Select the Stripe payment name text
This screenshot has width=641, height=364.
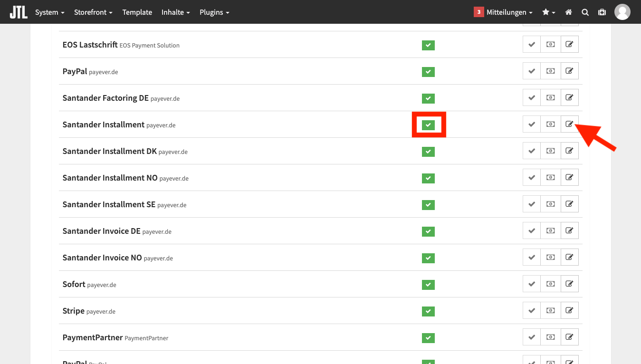pyautogui.click(x=74, y=311)
